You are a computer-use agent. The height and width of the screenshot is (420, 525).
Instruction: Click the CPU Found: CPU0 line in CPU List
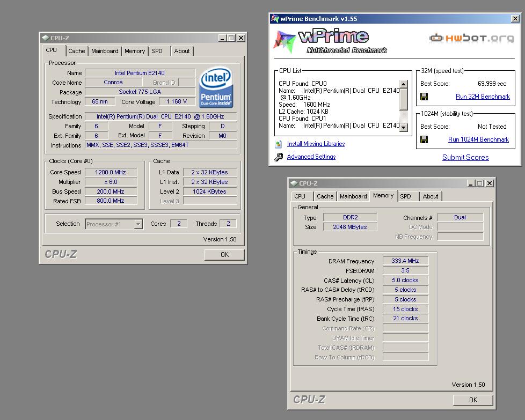303,84
